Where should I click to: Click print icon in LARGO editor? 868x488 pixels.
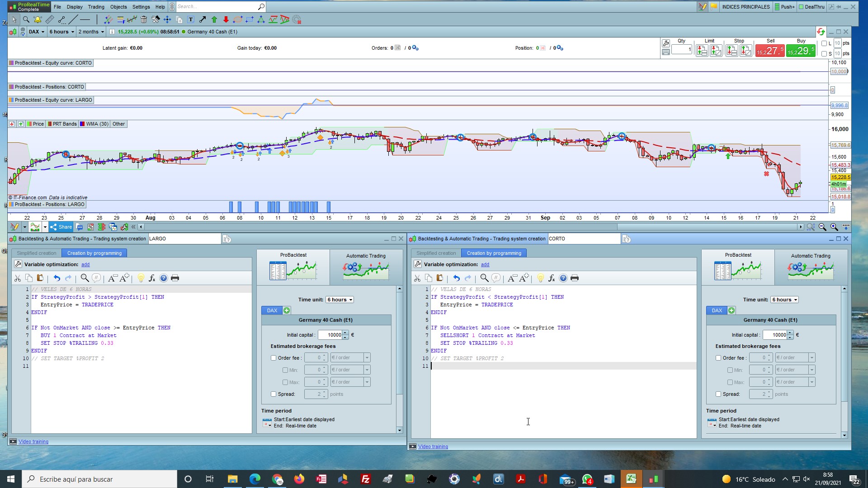tap(175, 278)
